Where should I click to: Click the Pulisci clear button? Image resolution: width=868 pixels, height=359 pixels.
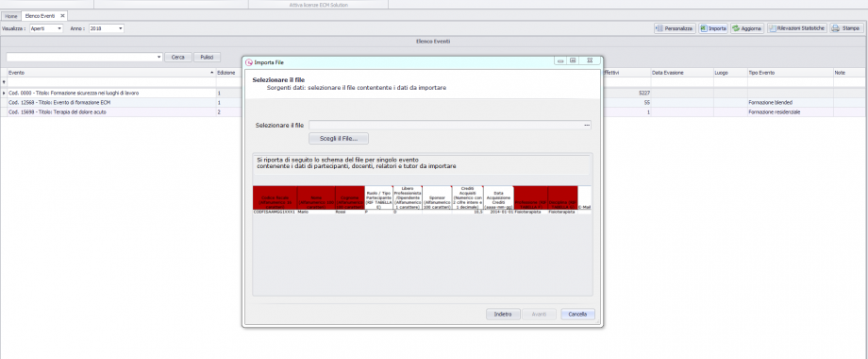[x=207, y=57]
